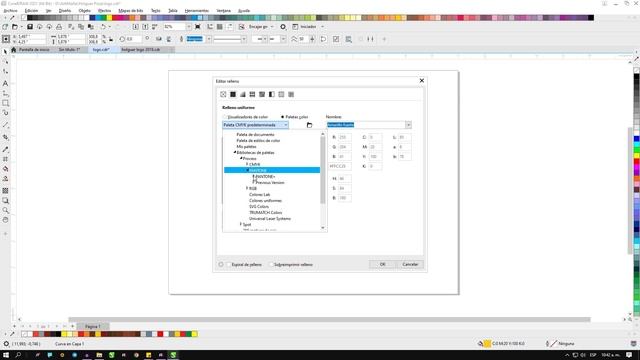The height and width of the screenshot is (360, 640).
Task: Select TRUMATCH Colors palette entry
Action: 266,212
